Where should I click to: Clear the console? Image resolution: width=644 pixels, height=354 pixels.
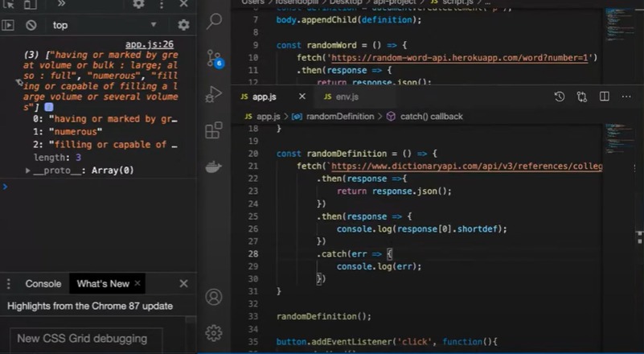(x=31, y=25)
